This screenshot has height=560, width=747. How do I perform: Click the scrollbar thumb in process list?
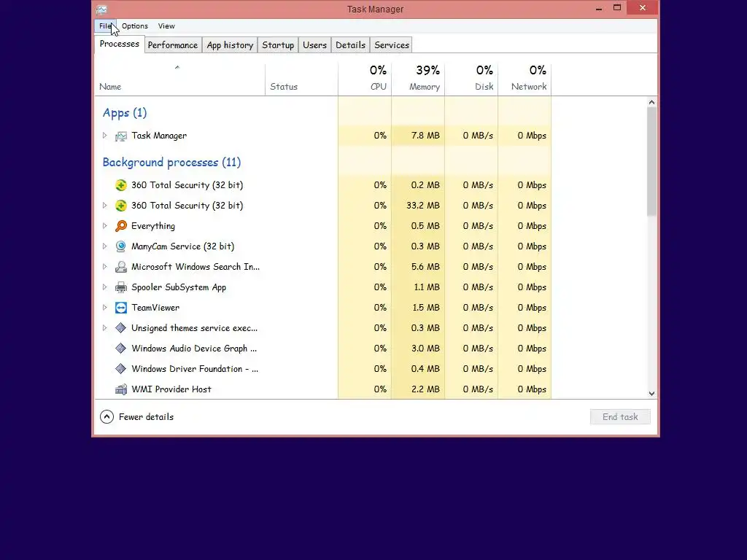click(x=651, y=161)
